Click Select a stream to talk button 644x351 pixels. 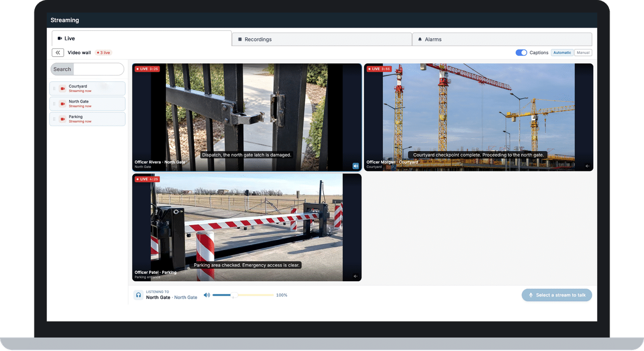click(557, 295)
